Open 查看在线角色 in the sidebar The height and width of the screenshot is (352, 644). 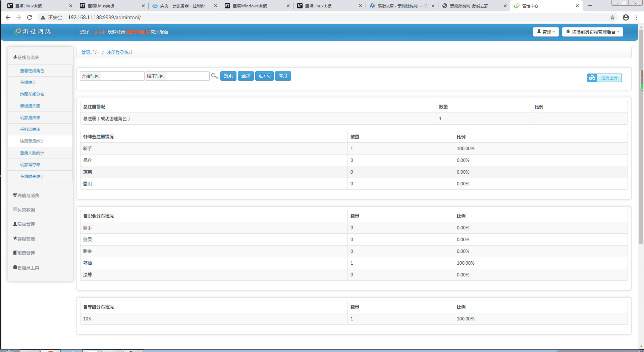coord(40,71)
